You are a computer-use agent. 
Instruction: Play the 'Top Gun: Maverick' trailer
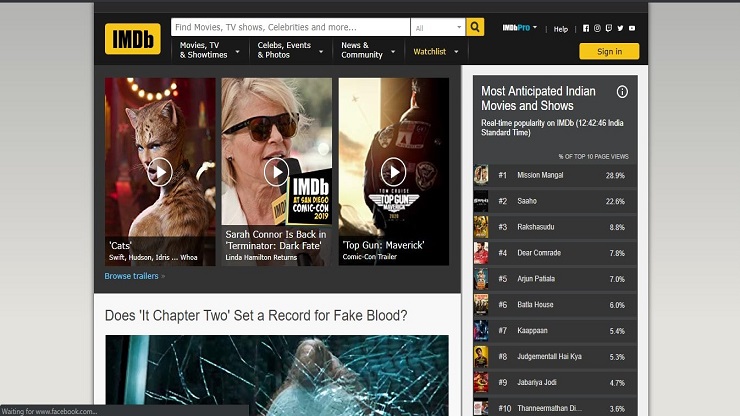coord(393,172)
